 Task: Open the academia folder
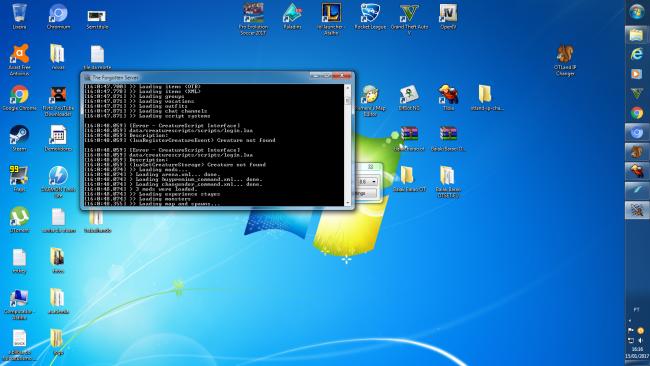58,301
